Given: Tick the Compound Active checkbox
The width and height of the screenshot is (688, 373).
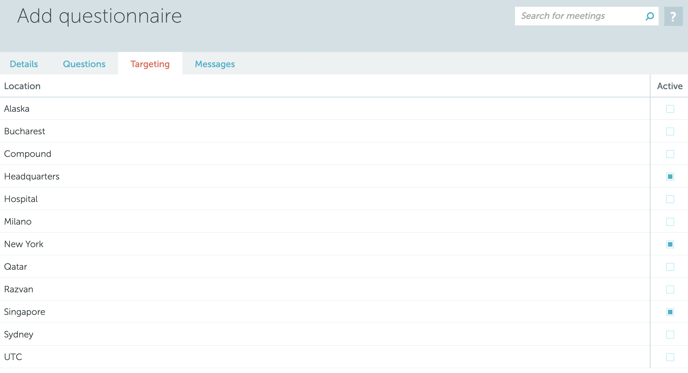Looking at the screenshot, I should click(670, 154).
